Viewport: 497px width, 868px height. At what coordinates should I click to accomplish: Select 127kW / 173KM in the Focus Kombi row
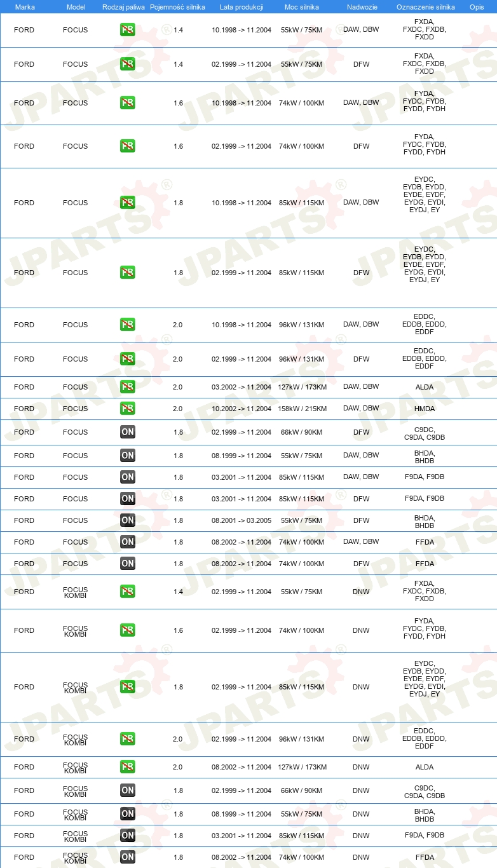302,767
